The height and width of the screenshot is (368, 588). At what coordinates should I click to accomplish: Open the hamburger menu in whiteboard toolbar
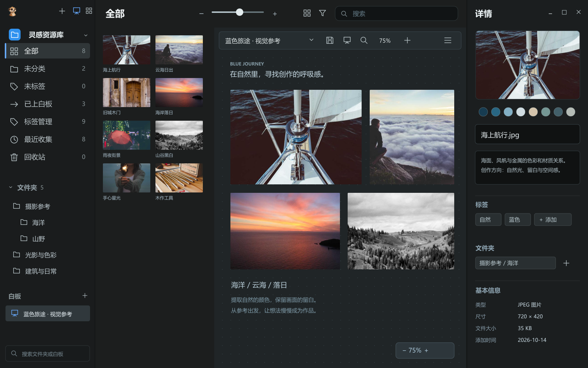coord(448,40)
